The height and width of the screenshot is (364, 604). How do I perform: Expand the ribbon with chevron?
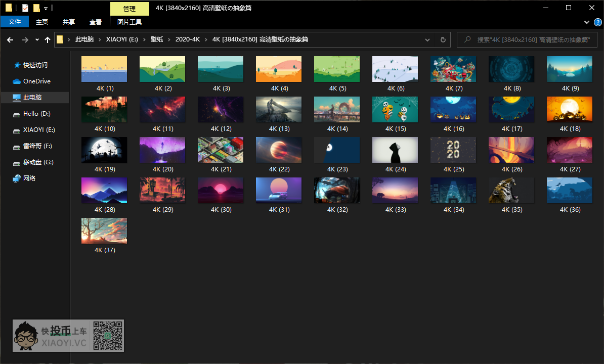[x=587, y=22]
